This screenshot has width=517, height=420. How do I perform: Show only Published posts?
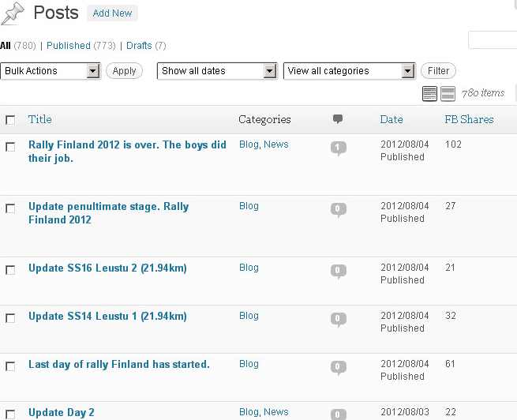click(x=69, y=46)
